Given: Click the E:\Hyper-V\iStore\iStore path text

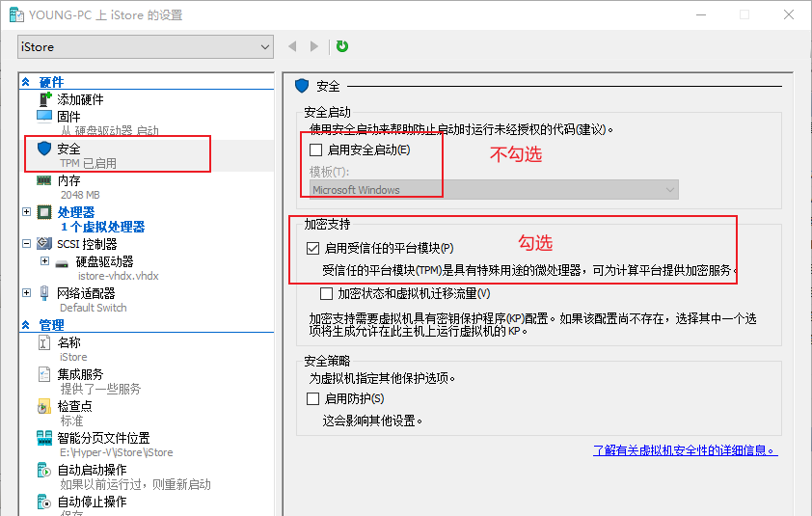Looking at the screenshot, I should (x=117, y=452).
